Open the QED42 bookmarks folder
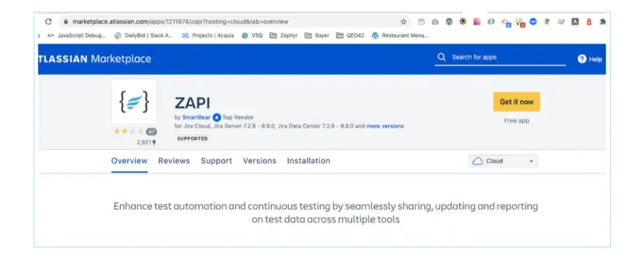This screenshot has width=644, height=262. click(350, 36)
